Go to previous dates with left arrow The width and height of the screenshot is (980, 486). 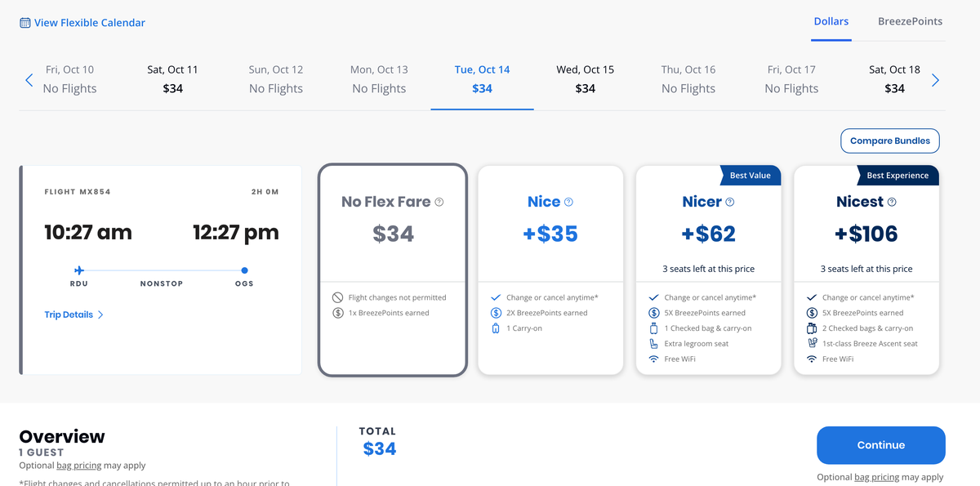coord(29,80)
